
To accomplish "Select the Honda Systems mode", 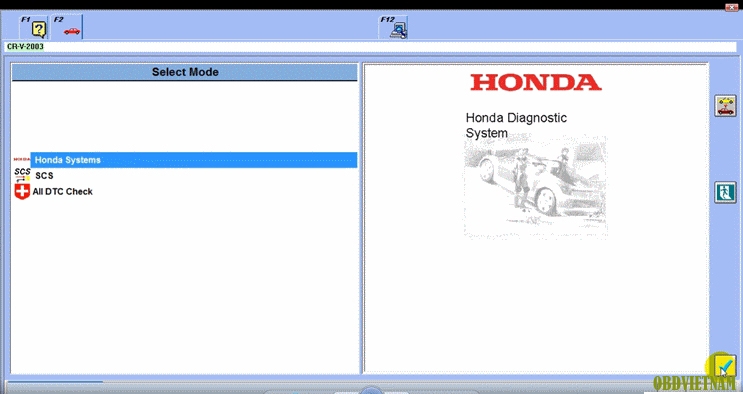I will point(194,160).
